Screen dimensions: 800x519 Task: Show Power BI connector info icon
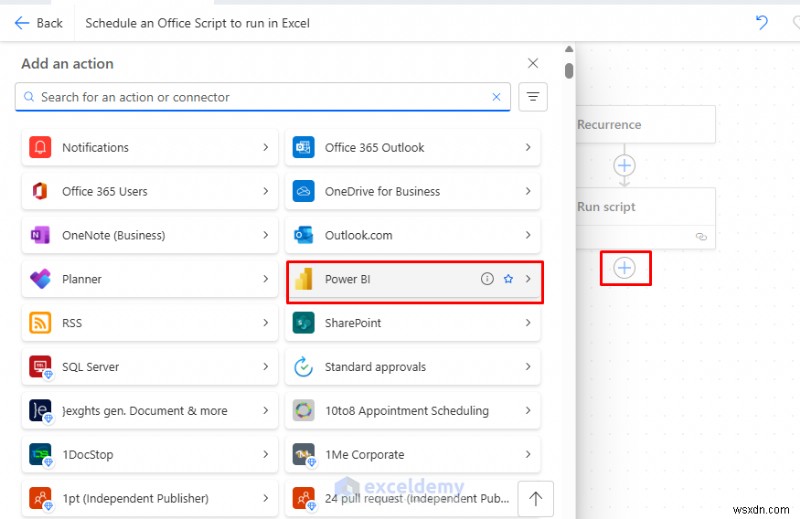tap(487, 279)
